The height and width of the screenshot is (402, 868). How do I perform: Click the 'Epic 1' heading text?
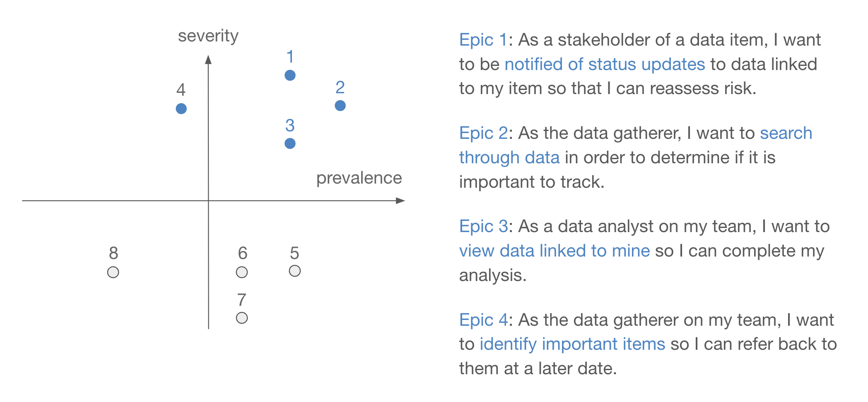pos(483,40)
